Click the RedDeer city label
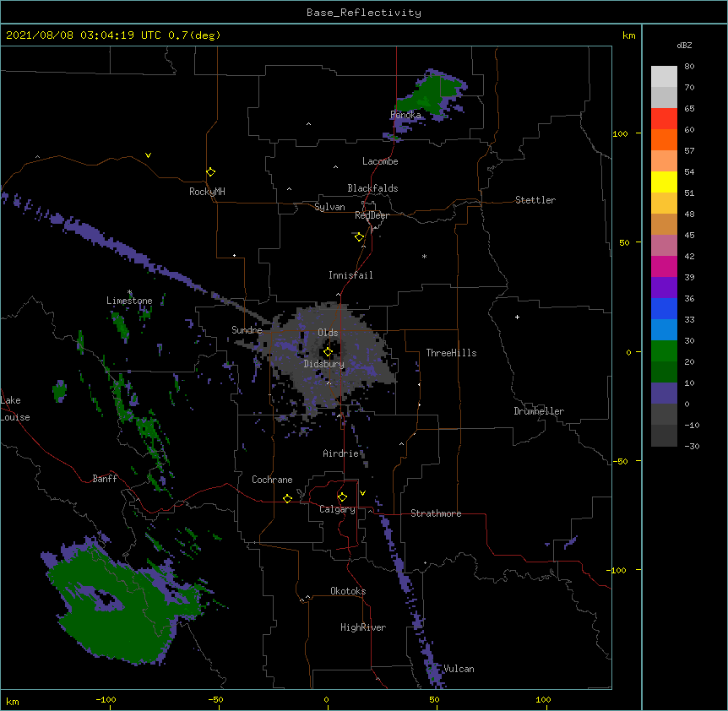The width and height of the screenshot is (728, 711). pyautogui.click(x=372, y=215)
